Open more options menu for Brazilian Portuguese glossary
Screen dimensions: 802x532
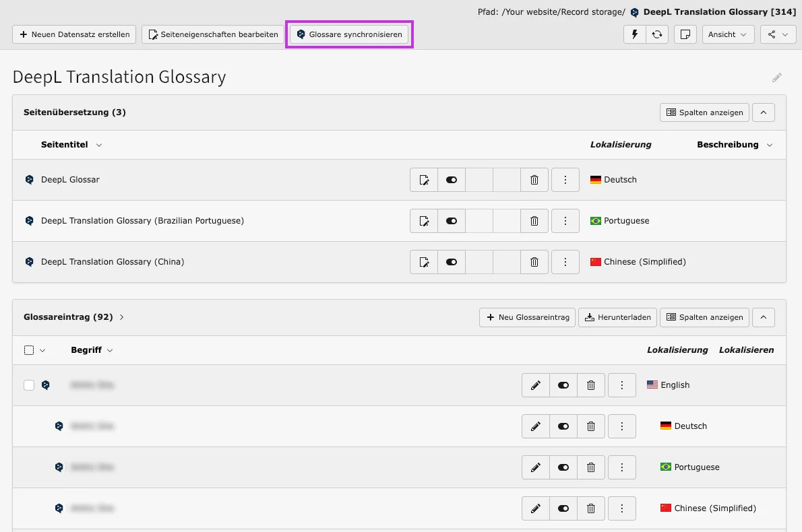[x=565, y=221]
